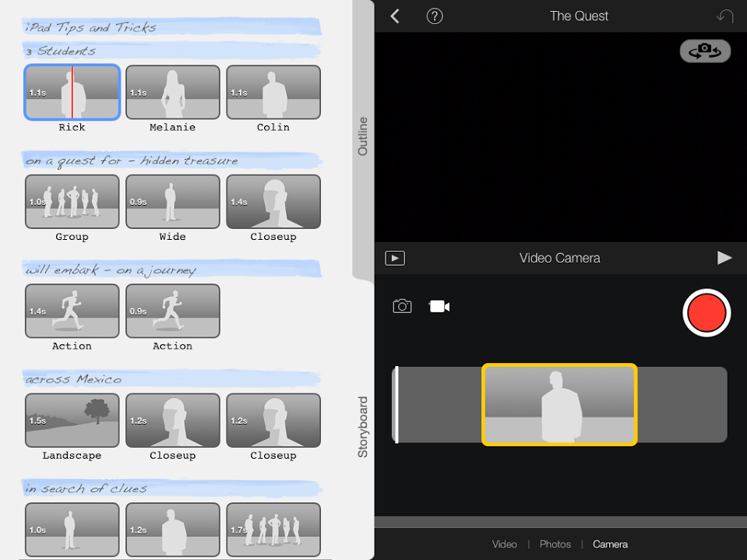The image size is (747, 560).
Task: Open the clip preview icon beside Video Camera
Action: pos(395,258)
